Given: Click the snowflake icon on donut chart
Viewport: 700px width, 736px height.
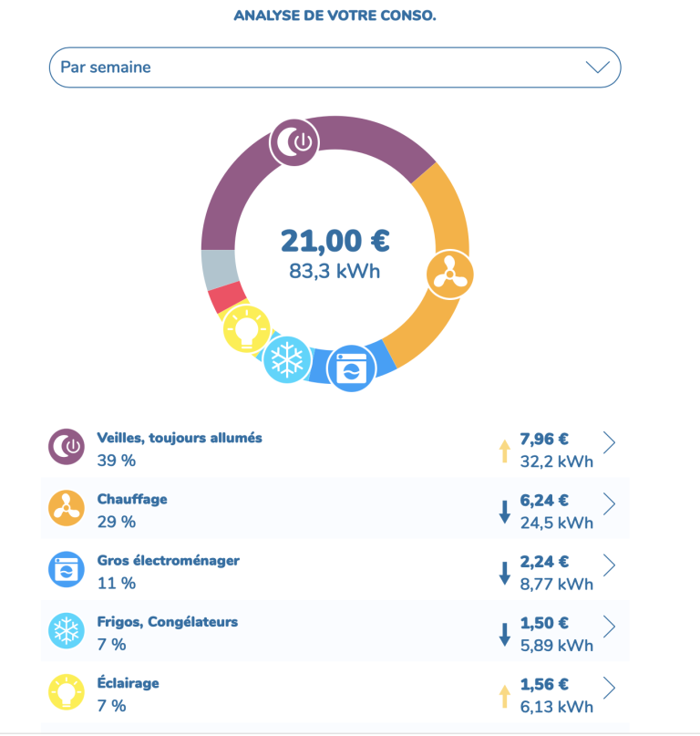Looking at the screenshot, I should coord(288,360).
